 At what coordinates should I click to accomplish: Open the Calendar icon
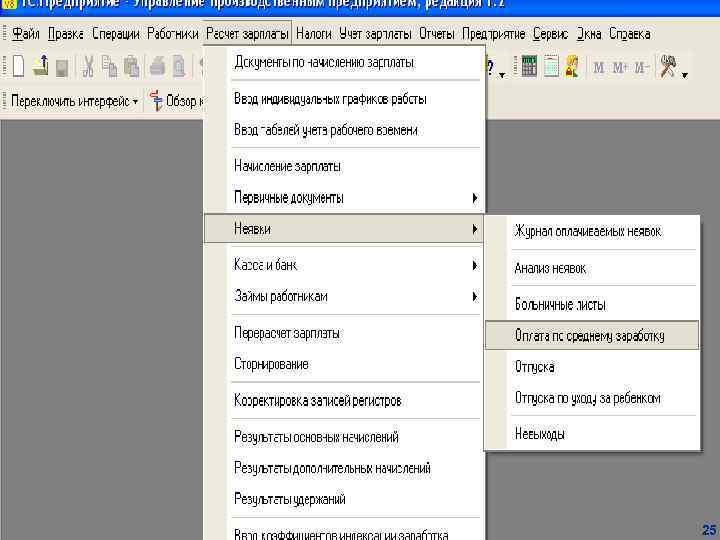click(551, 67)
